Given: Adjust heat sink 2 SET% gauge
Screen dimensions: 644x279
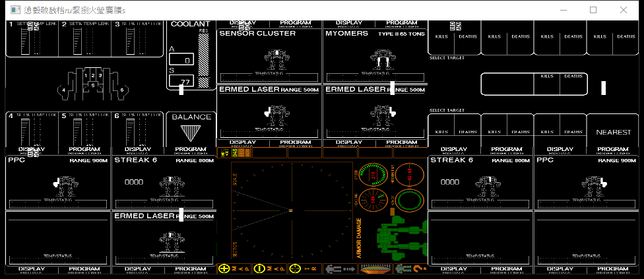Looking at the screenshot, I should point(78,41).
